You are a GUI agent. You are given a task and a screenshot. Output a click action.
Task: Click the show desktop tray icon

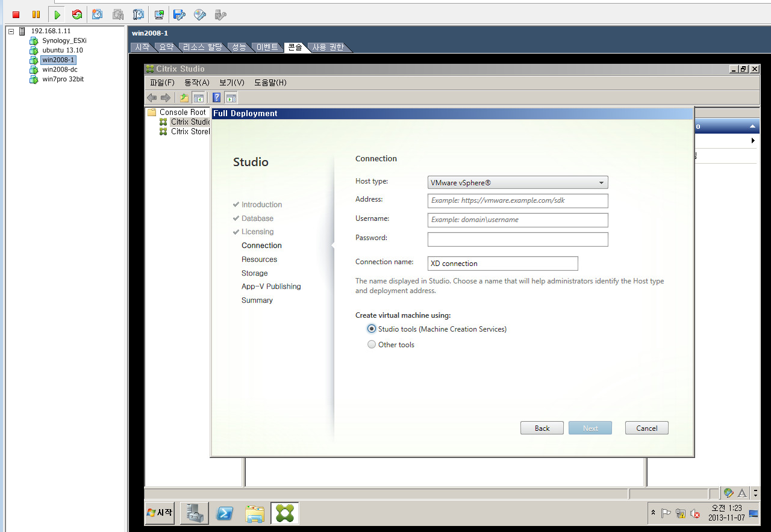(x=754, y=513)
